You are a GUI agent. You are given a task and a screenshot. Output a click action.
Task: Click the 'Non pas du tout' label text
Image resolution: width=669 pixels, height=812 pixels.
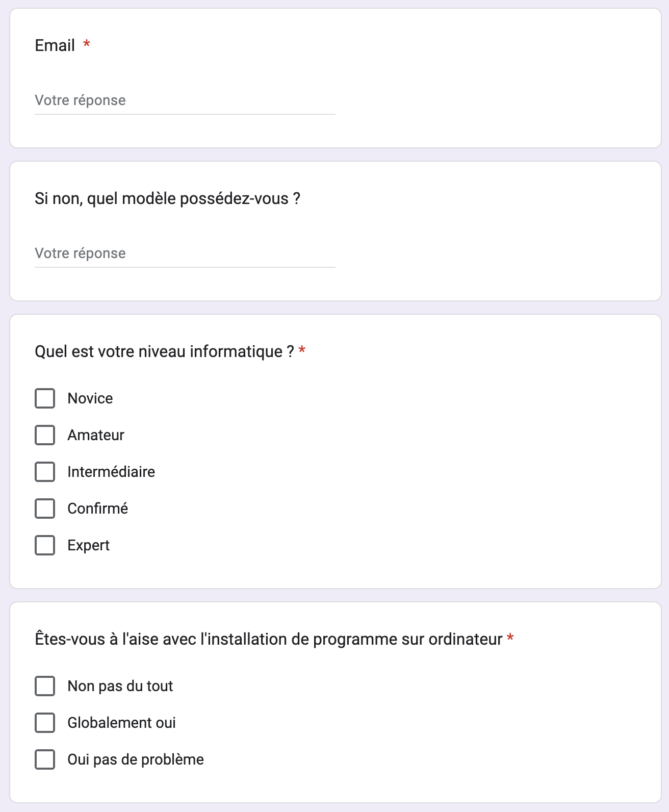click(120, 686)
